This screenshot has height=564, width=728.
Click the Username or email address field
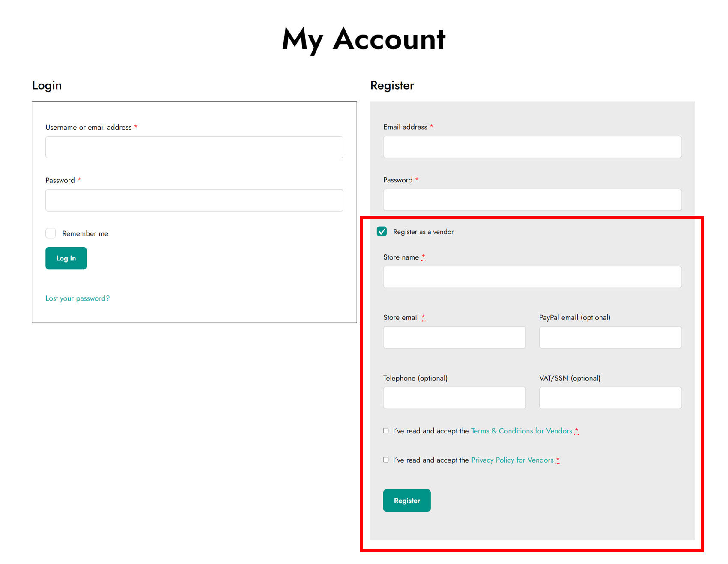[194, 147]
